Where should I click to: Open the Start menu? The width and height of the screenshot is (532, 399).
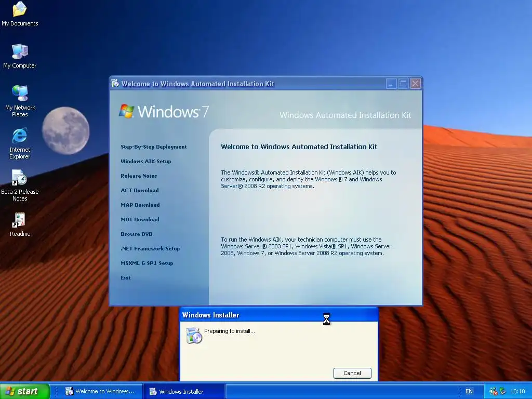coord(24,391)
